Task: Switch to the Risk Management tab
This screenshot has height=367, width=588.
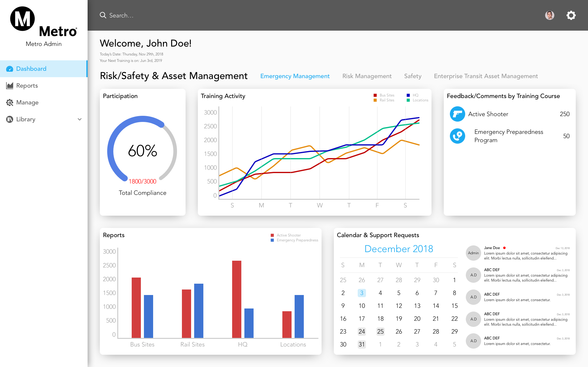Action: point(367,76)
